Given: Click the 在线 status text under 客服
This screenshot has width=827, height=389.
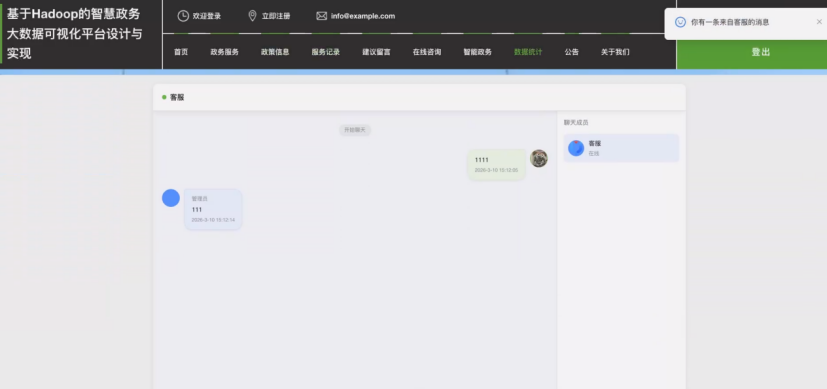Looking at the screenshot, I should [x=594, y=153].
